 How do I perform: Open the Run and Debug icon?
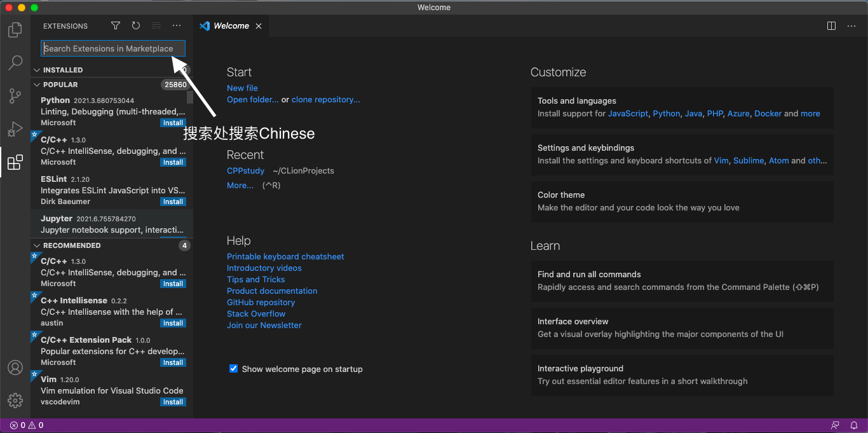click(15, 128)
